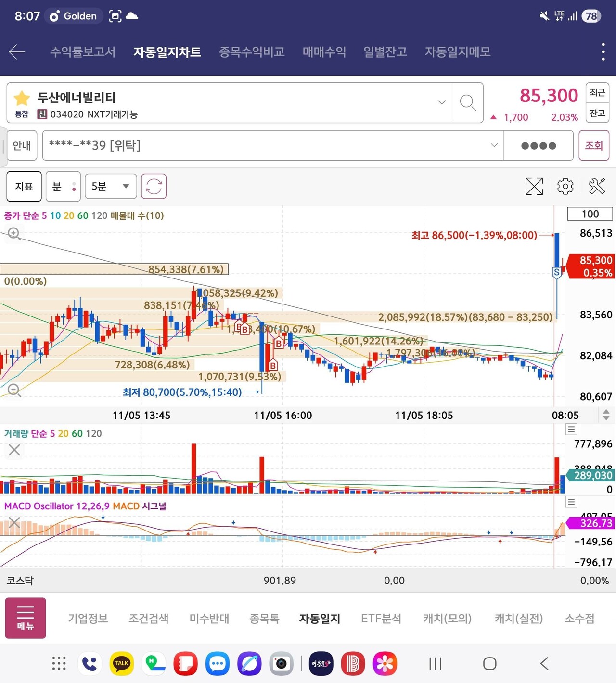Tap the star to favorite 두산에너빌리티
The image size is (616, 683).
(21, 98)
